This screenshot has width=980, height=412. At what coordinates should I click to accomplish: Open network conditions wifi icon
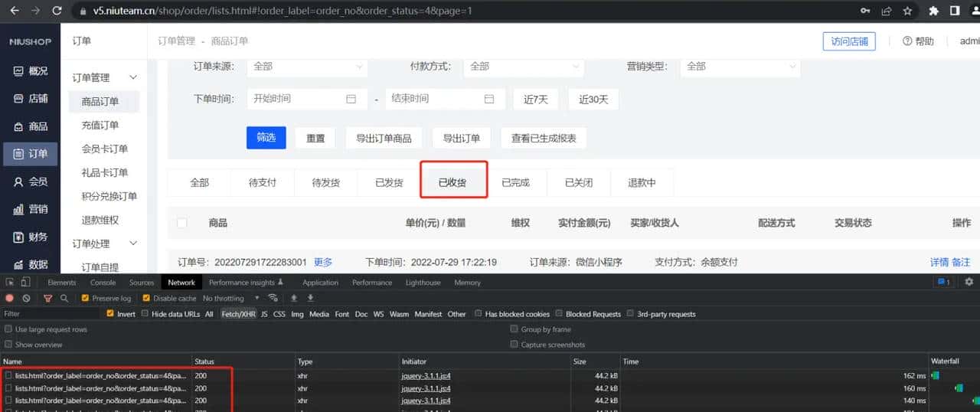pos(273,298)
